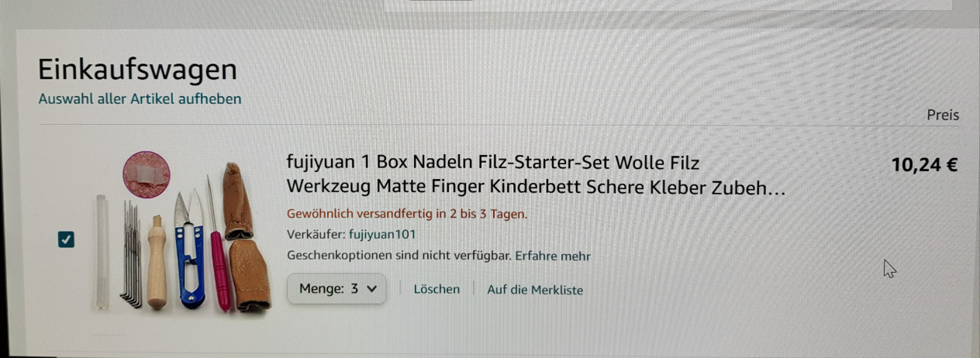980x358 pixels.
Task: Click the Einkaufswagen heading
Action: coord(137,70)
